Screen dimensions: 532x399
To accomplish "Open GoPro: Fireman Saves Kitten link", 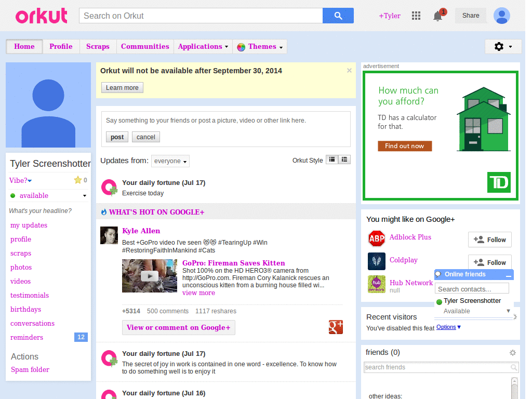I will point(233,263).
